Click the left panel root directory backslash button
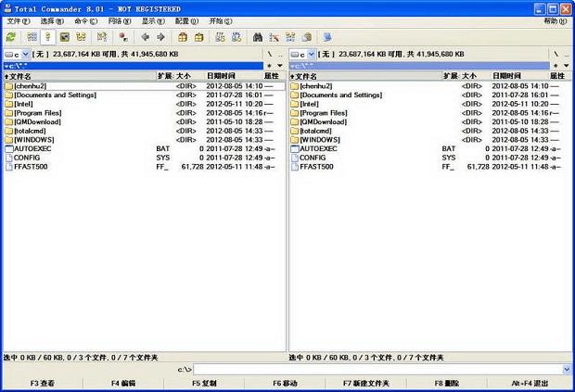 (270, 55)
